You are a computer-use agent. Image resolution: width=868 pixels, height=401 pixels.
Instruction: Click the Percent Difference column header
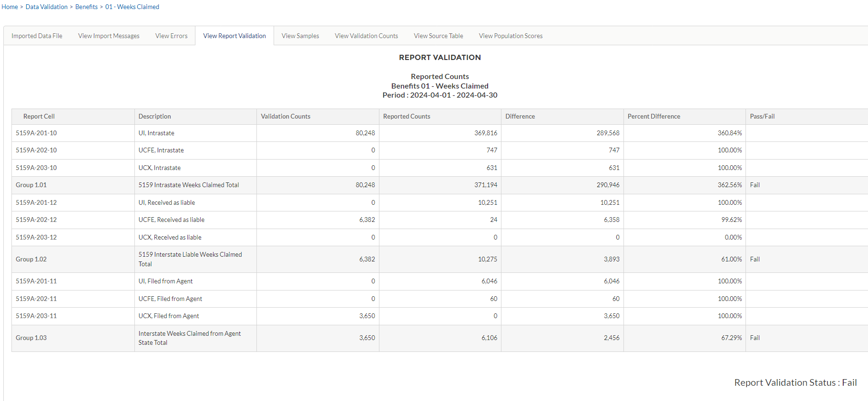point(654,116)
